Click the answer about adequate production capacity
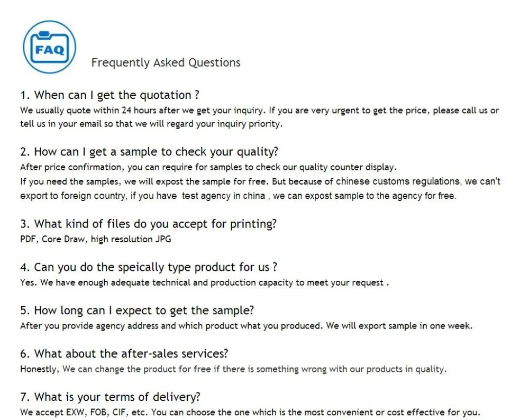The height and width of the screenshot is (420, 529). pyautogui.click(x=204, y=282)
